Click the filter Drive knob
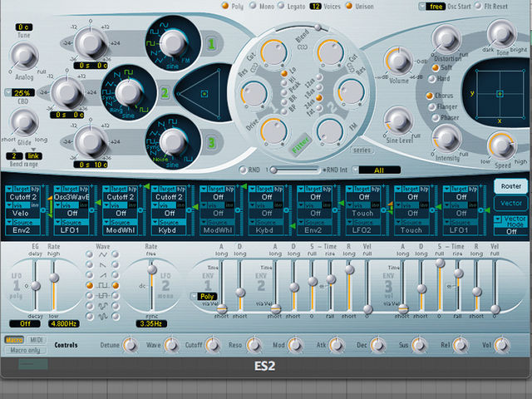Screen dimensions: 532x399 click(x=273, y=131)
